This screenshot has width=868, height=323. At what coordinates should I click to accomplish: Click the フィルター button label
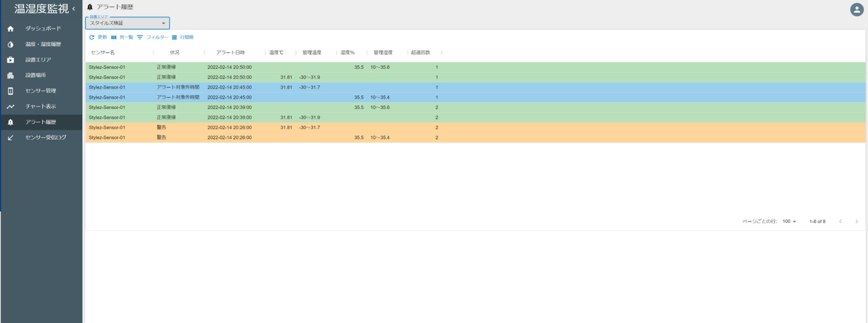(157, 37)
